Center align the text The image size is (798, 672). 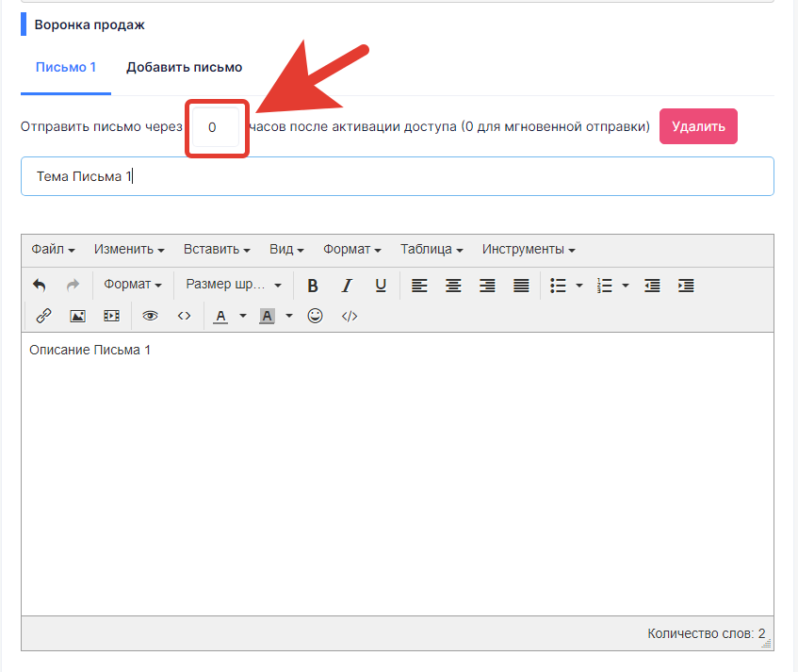[x=453, y=286]
